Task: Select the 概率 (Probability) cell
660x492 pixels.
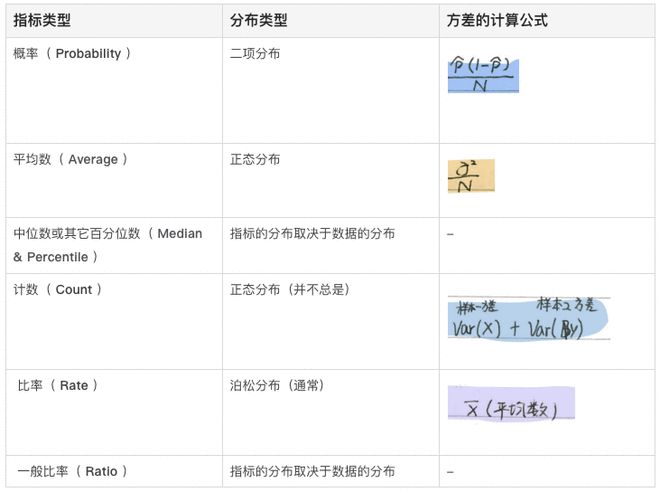Action: (72, 54)
